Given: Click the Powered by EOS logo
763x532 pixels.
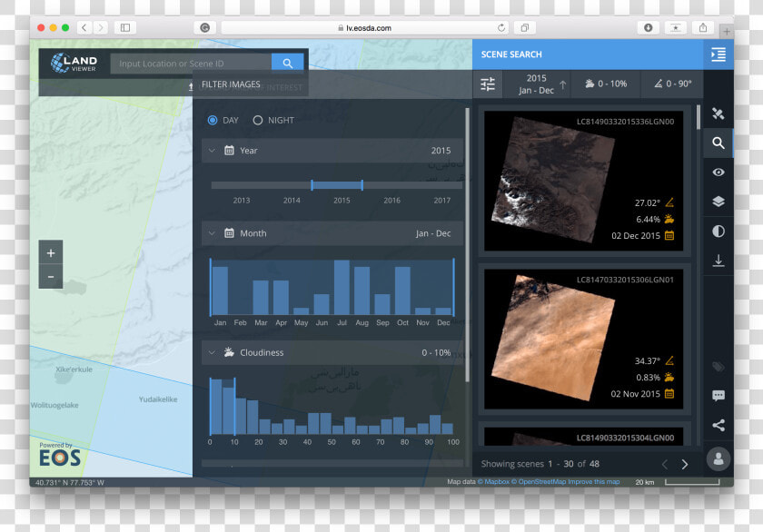Looking at the screenshot, I should [59, 454].
